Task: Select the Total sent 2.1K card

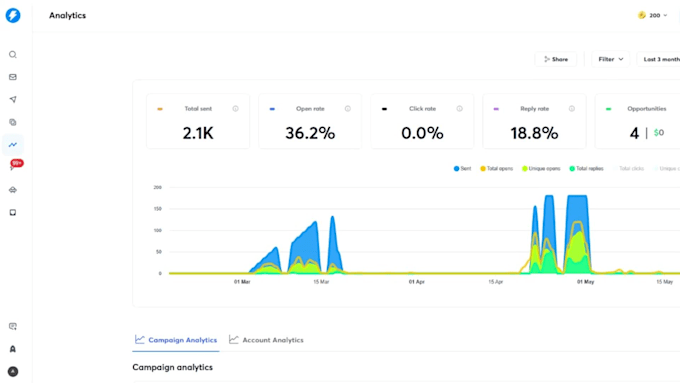Action: point(198,121)
